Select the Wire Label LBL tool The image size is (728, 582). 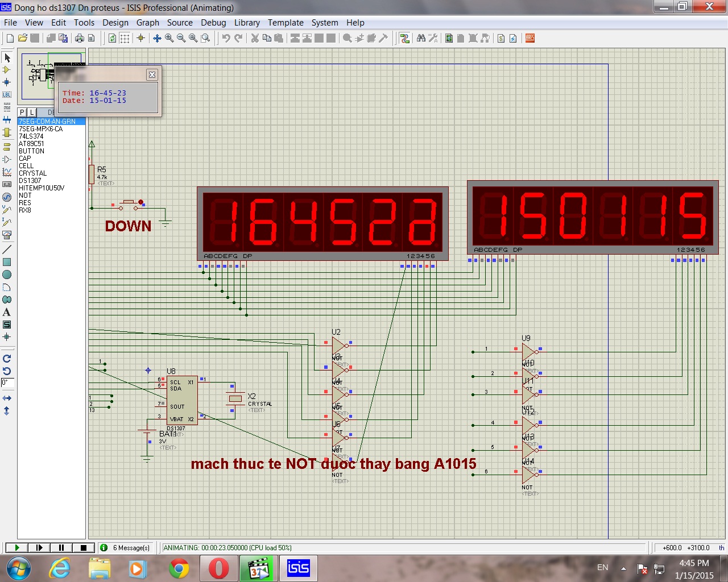coord(7,95)
